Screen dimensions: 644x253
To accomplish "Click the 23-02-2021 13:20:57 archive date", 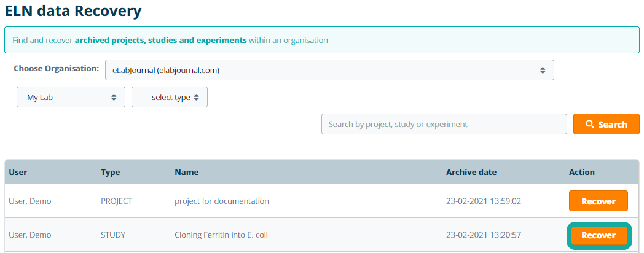I will pos(484,235).
